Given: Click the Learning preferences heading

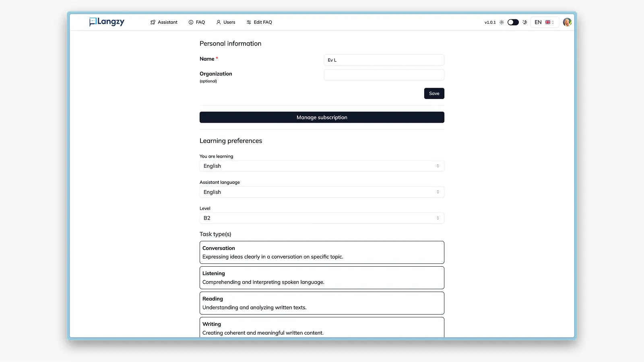Looking at the screenshot, I should point(231,141).
